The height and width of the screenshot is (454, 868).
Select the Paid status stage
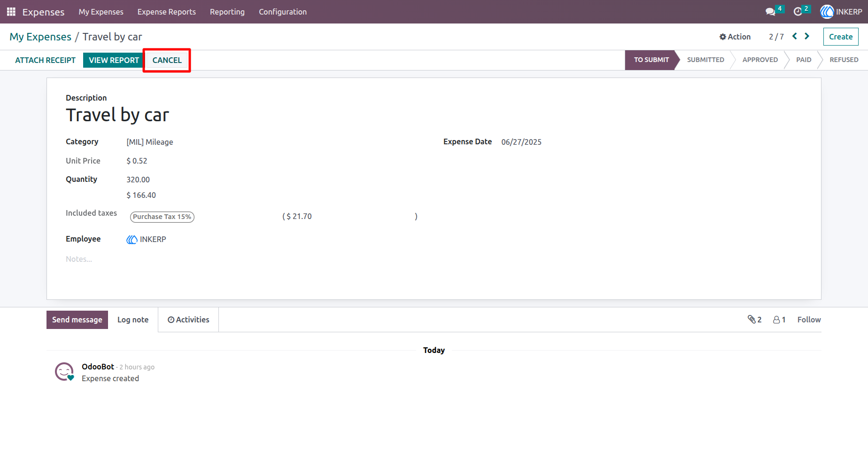tap(804, 60)
